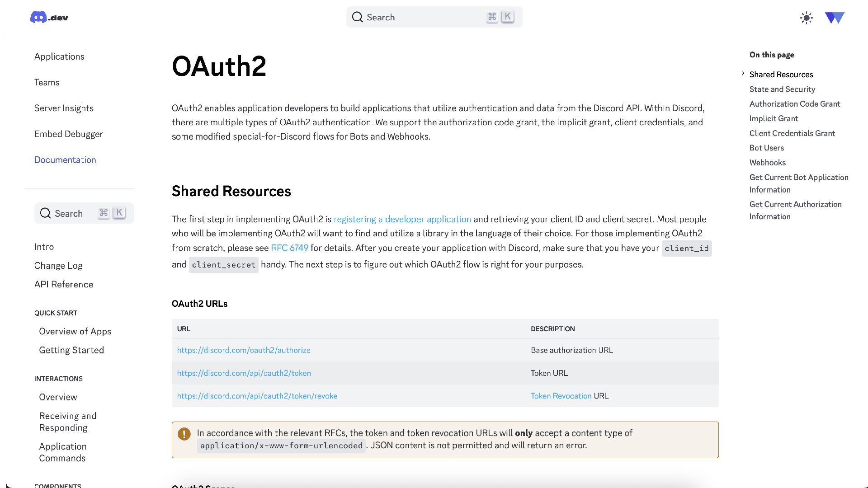The width and height of the screenshot is (868, 488).
Task: Click the oauth2/token/revoke URL link
Action: pos(257,396)
